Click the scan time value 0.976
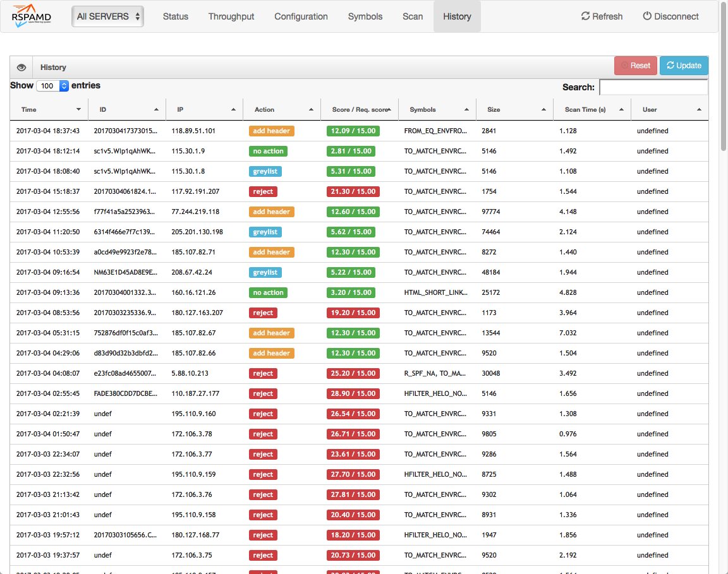Image resolution: width=728 pixels, height=574 pixels. coord(568,434)
